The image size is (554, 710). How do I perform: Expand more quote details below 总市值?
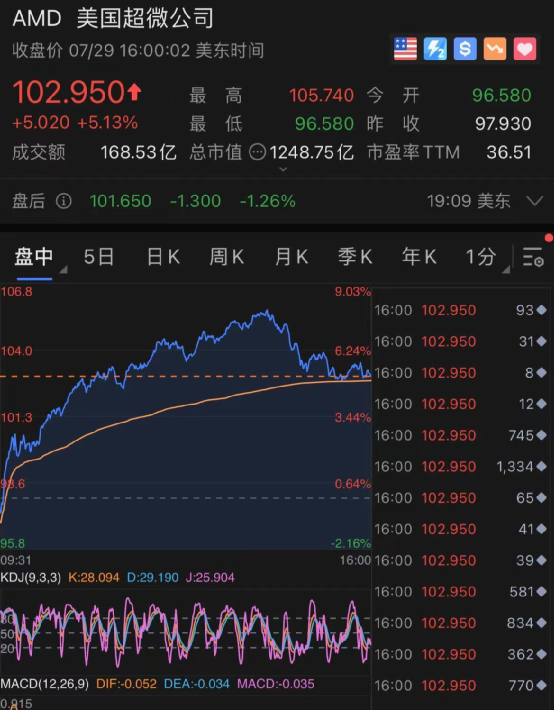[283, 169]
